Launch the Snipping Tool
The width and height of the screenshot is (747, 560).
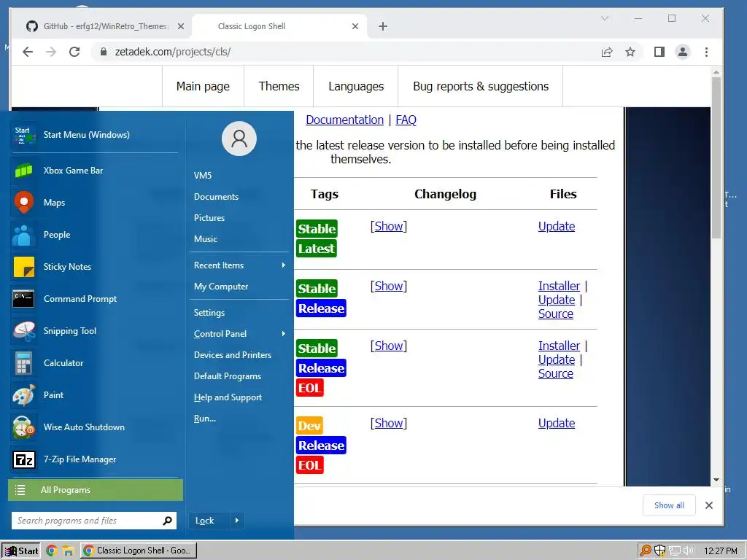94,331
